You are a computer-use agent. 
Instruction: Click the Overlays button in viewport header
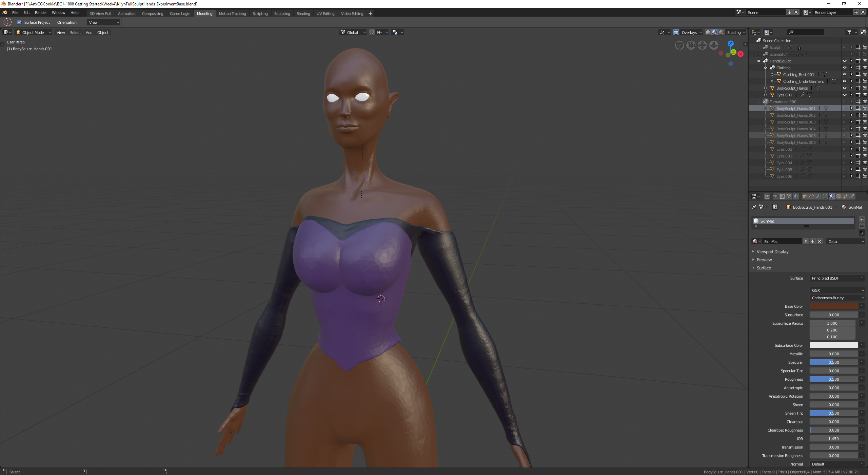click(689, 32)
